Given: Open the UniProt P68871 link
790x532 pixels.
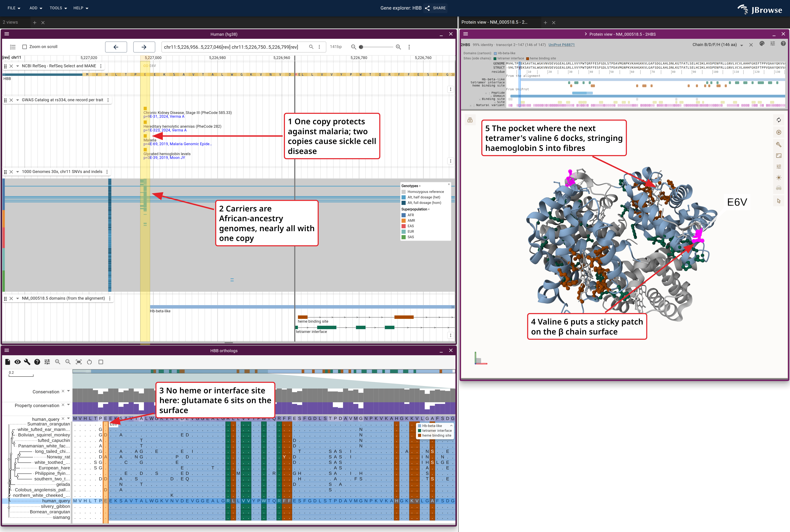Looking at the screenshot, I should coord(562,45).
